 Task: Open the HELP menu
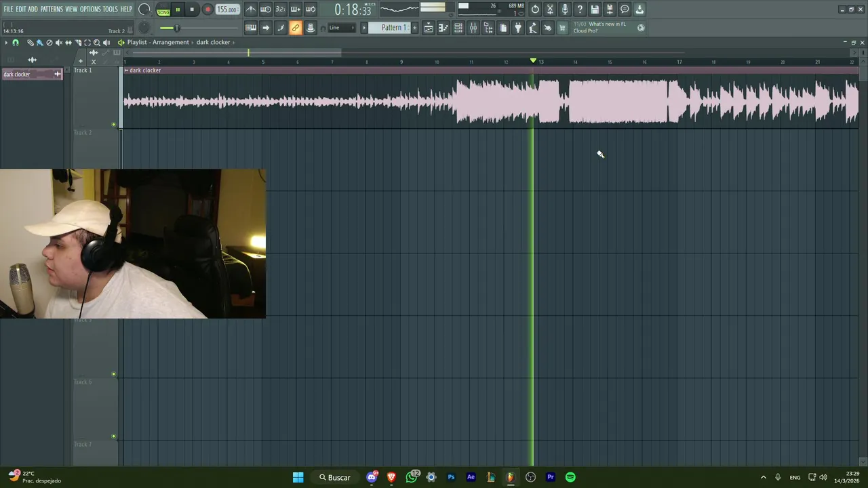coord(126,9)
